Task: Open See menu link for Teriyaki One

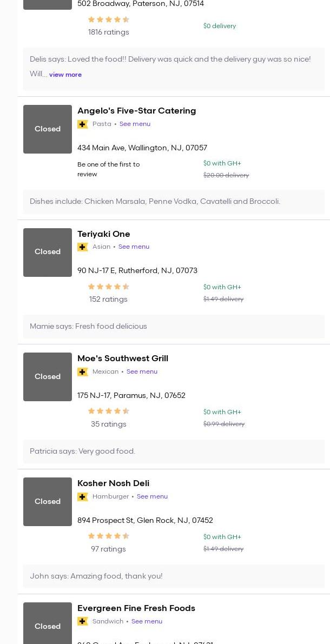Action: point(134,247)
